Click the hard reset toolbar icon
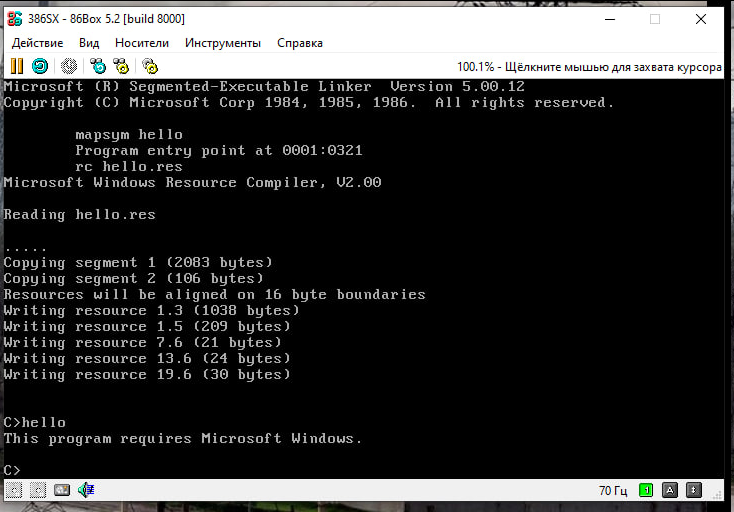Screen dimensions: 734x512 (x=40, y=66)
